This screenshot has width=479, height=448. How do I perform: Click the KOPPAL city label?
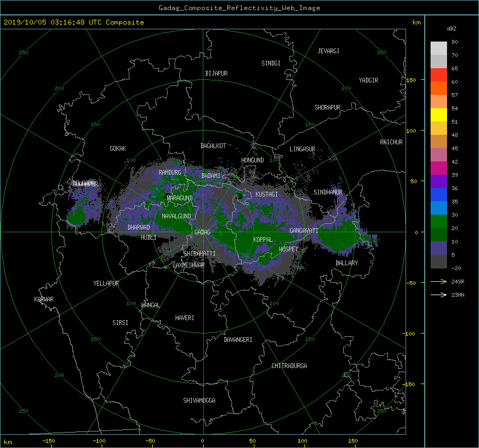click(263, 239)
